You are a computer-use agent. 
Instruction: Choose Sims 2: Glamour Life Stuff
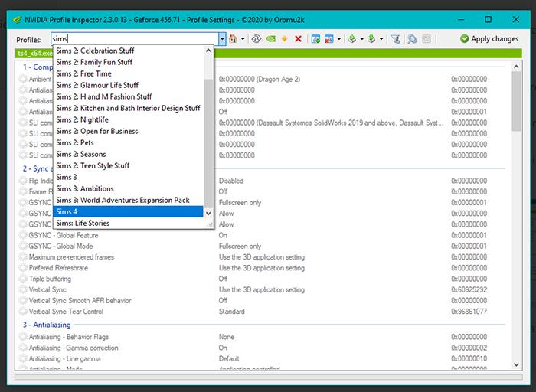pyautogui.click(x=128, y=85)
